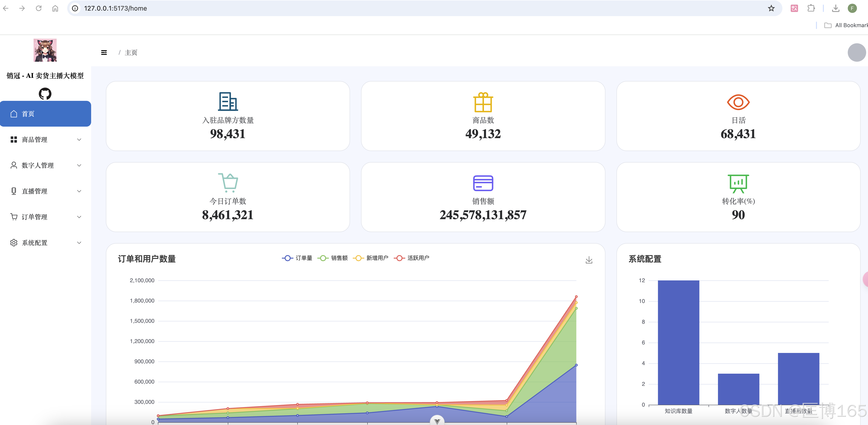This screenshot has height=425, width=868.
Task: Click the gift box product count icon
Action: pyautogui.click(x=483, y=102)
